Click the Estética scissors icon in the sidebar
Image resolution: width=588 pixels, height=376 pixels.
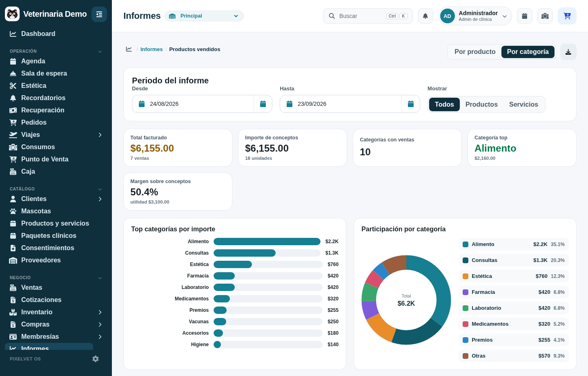click(13, 86)
